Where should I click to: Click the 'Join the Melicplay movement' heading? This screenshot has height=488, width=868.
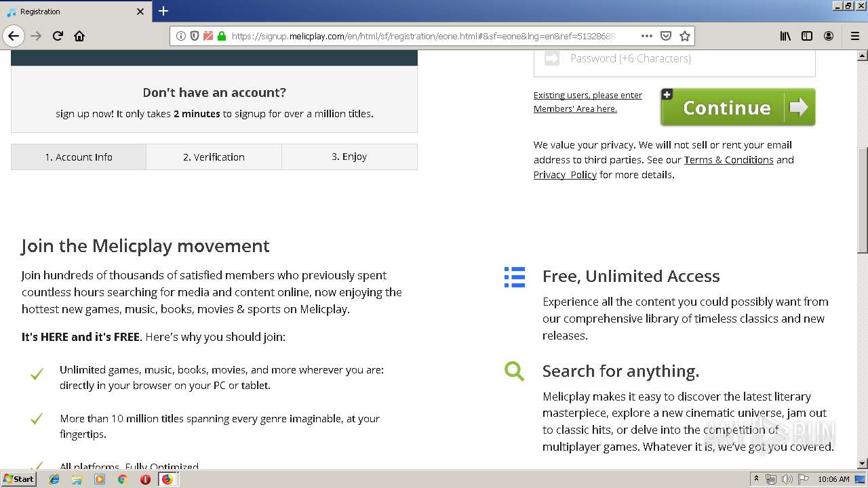(x=145, y=245)
